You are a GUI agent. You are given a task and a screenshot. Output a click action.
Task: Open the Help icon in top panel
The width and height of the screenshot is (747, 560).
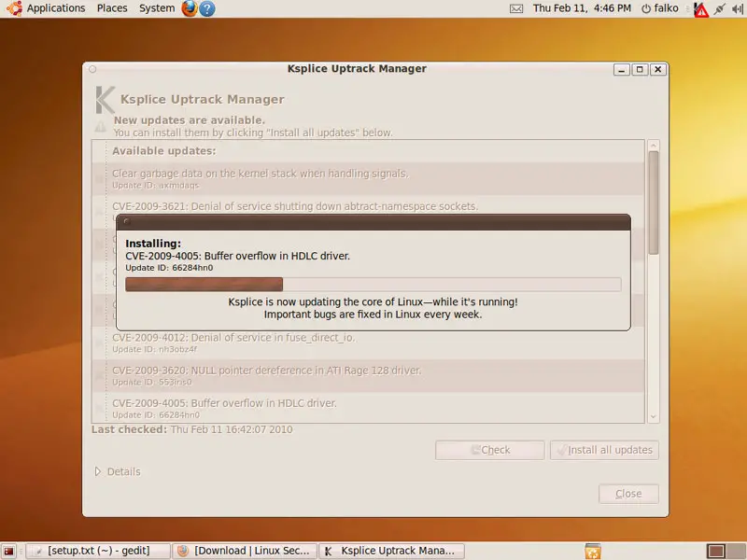(206, 8)
